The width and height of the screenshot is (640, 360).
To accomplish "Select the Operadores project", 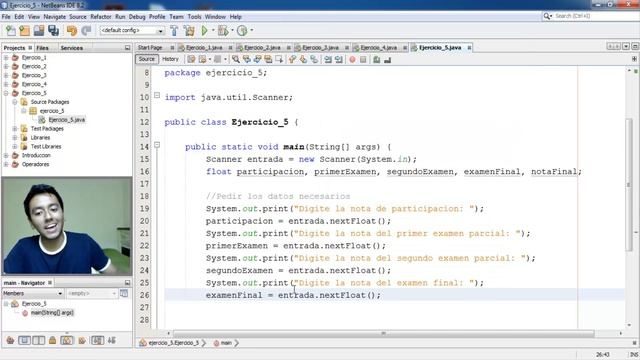I will [x=36, y=164].
